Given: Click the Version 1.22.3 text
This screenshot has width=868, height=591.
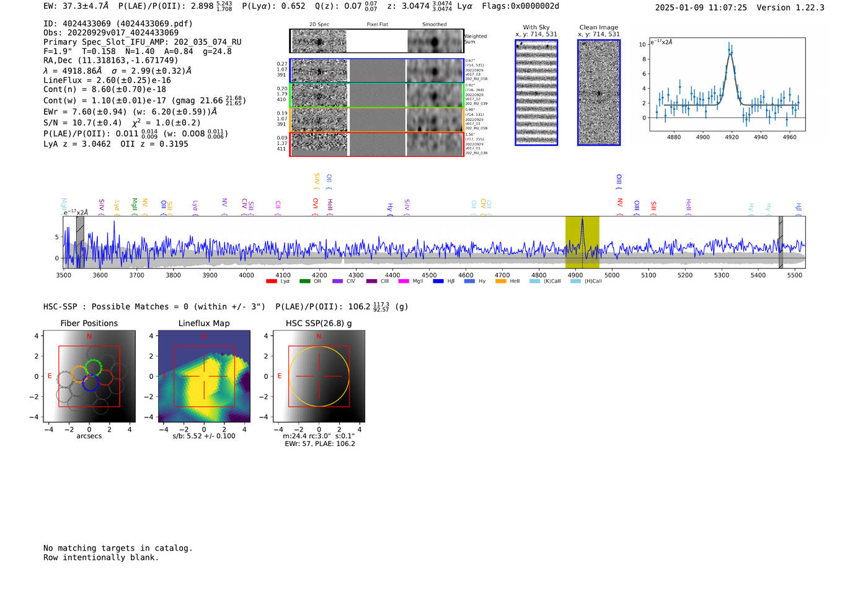Looking at the screenshot, I should point(790,7).
